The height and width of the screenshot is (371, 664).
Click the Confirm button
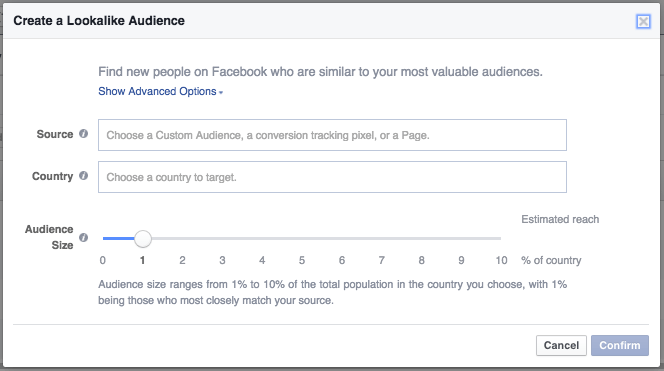coord(620,346)
